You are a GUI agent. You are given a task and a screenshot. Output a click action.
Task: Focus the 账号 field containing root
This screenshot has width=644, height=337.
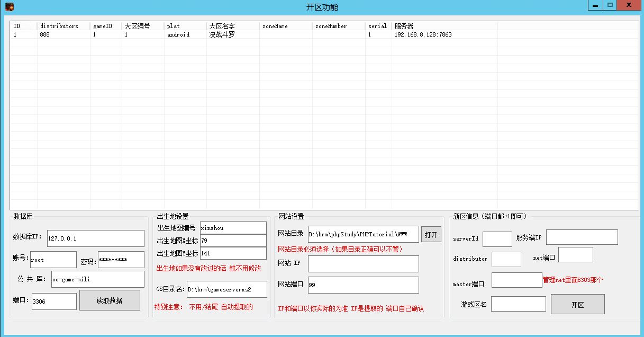pos(53,260)
